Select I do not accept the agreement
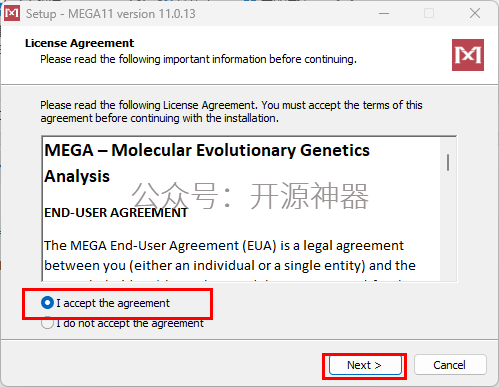The width and height of the screenshot is (499, 387). (x=122, y=323)
